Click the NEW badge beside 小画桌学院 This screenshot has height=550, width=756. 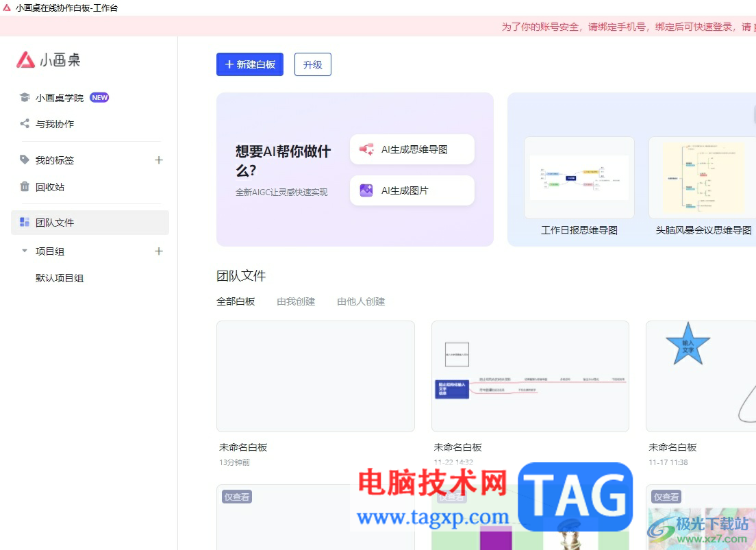(99, 97)
